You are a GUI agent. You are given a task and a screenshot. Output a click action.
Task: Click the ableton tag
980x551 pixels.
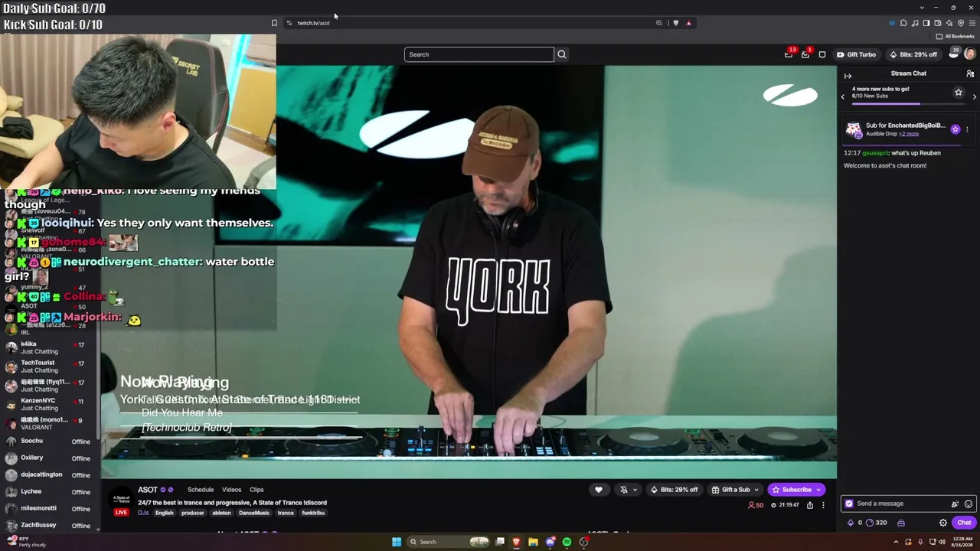click(221, 513)
